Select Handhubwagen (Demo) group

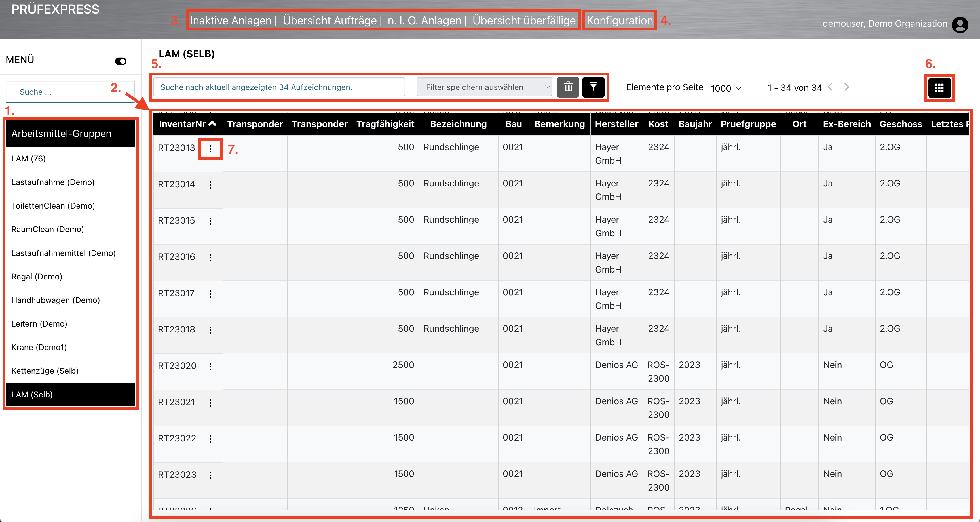tap(70, 300)
